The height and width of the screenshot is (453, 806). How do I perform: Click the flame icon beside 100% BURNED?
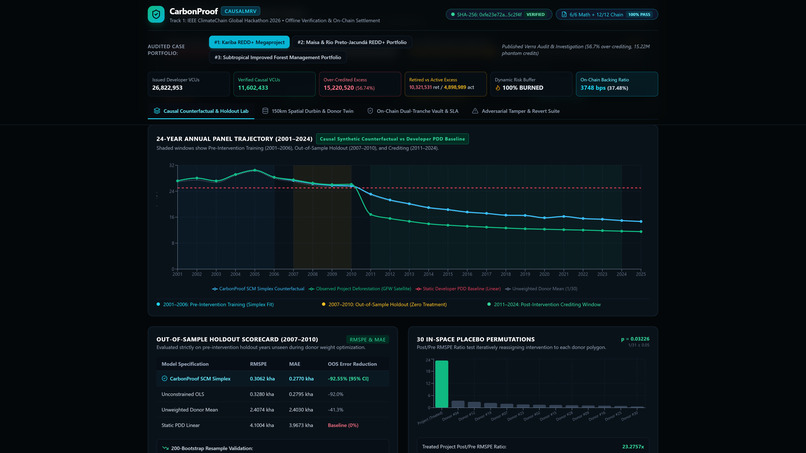[x=498, y=88]
